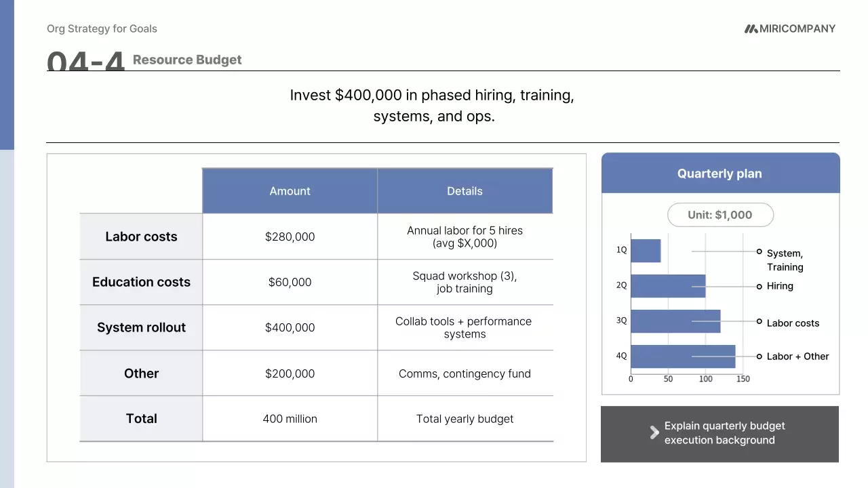Click the MIRICOMPANY logo icon

751,28
